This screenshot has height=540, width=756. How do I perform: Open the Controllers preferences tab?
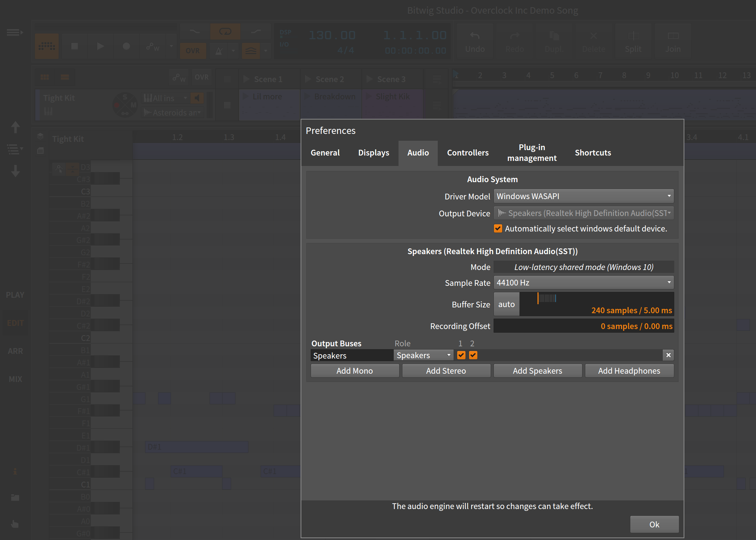tap(468, 153)
